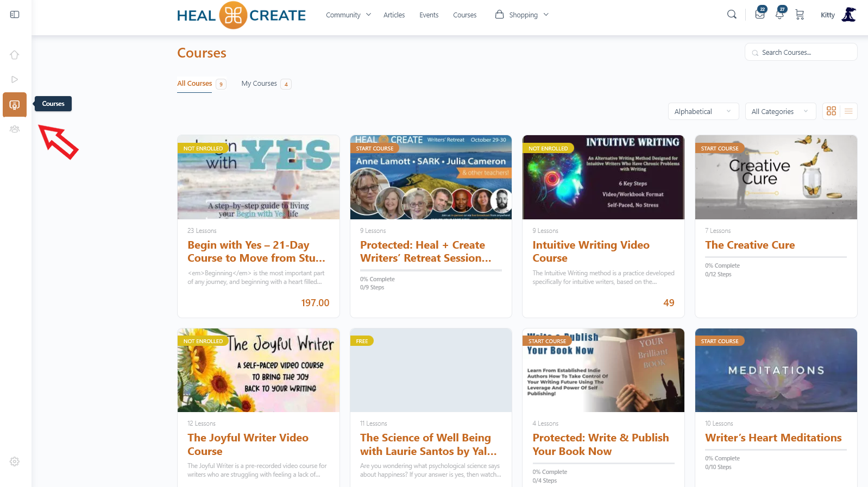
Task: Open Protected: Write & Publish Your Book title
Action: 601,444
